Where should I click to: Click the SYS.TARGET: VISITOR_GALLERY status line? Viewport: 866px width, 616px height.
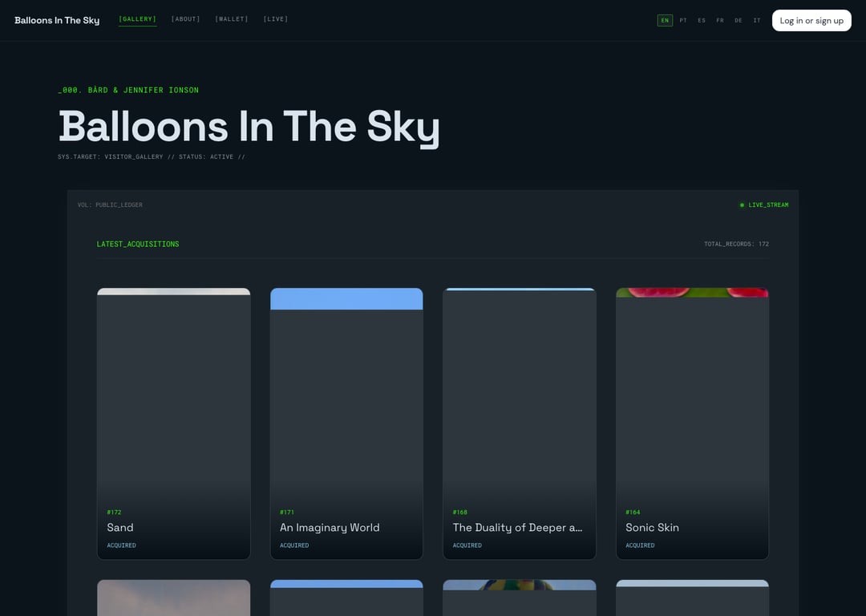tap(152, 157)
